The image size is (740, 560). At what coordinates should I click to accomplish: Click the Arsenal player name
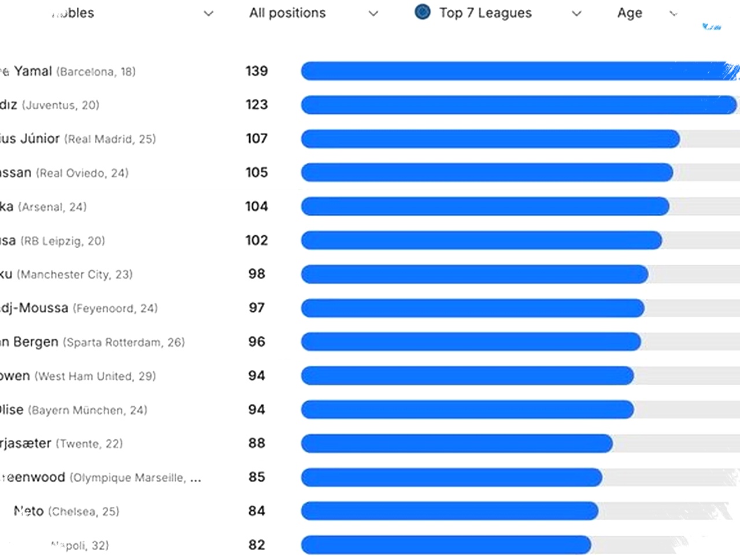tap(7, 206)
